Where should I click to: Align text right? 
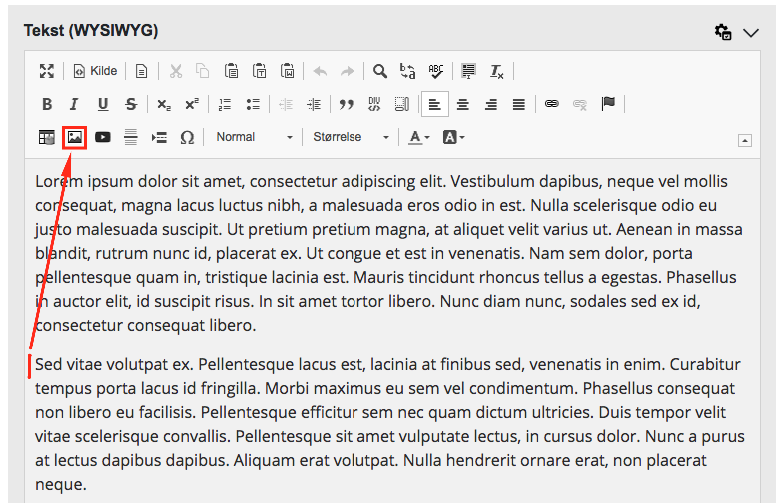[491, 104]
